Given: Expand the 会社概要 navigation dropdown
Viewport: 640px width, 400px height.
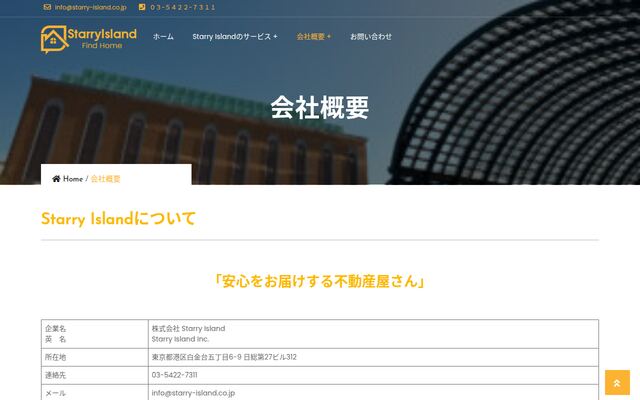Looking at the screenshot, I should 313,37.
